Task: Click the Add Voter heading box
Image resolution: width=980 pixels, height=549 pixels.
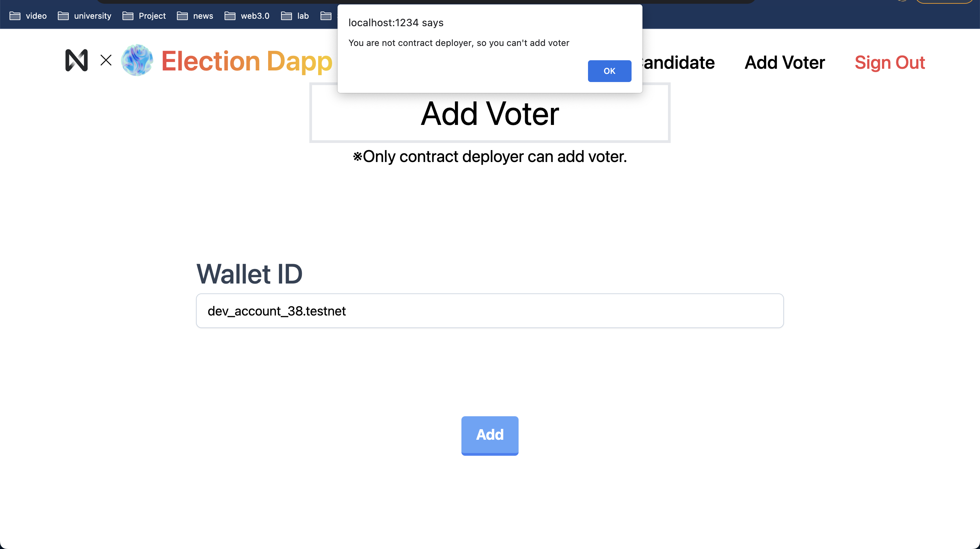Action: pos(490,113)
